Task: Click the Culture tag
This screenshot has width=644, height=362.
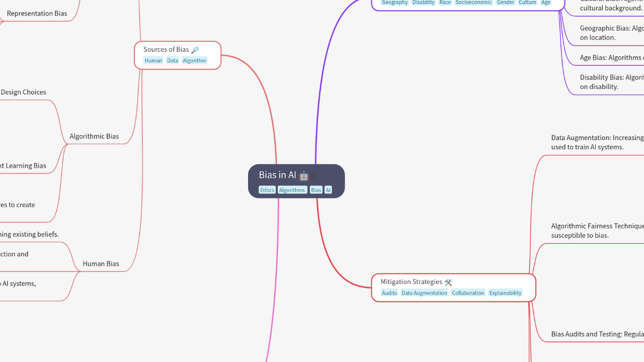Action: (x=527, y=3)
